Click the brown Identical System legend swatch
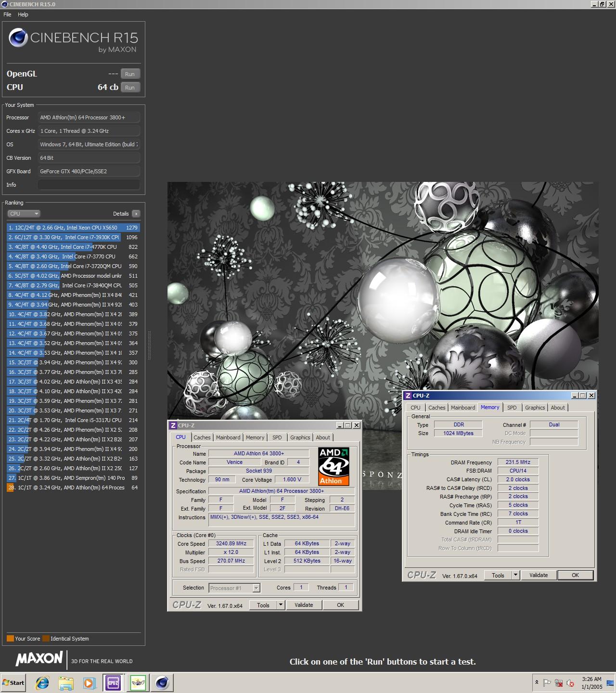This screenshot has width=616, height=693. (x=46, y=639)
